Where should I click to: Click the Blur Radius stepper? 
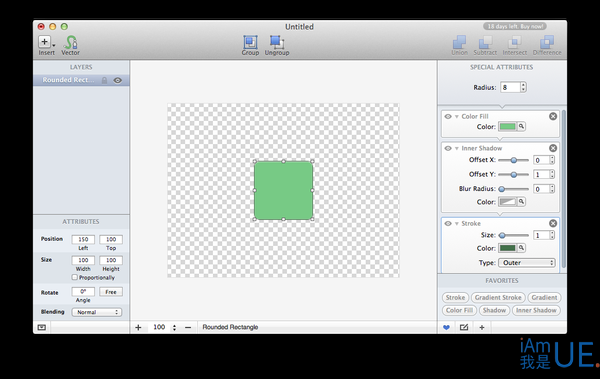pos(552,189)
